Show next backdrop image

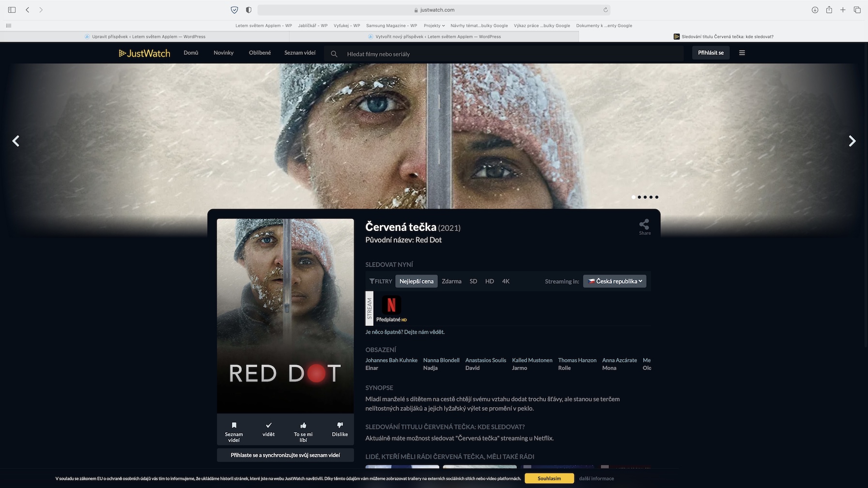coord(852,141)
